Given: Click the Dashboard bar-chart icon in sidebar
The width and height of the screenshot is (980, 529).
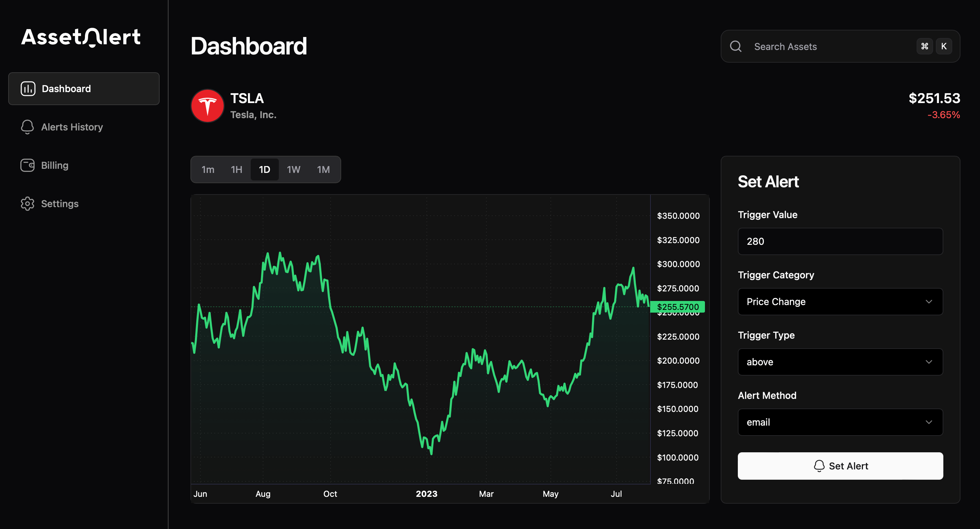Looking at the screenshot, I should 28,89.
